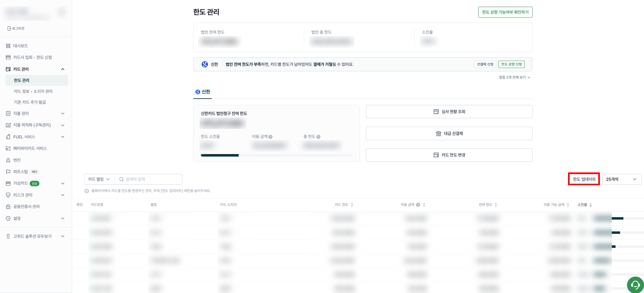644x293 pixels.
Task: Expand the 가상카드 chevron
Action: click(63, 183)
